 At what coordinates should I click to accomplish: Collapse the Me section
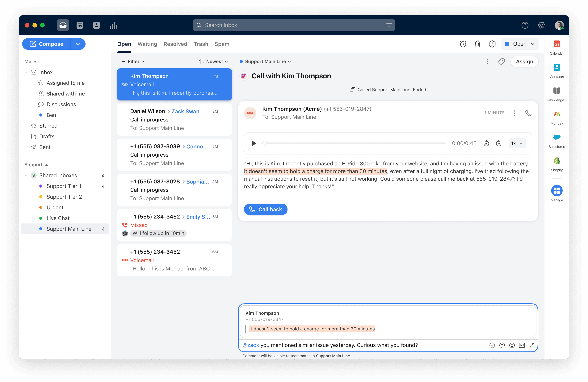click(x=30, y=62)
